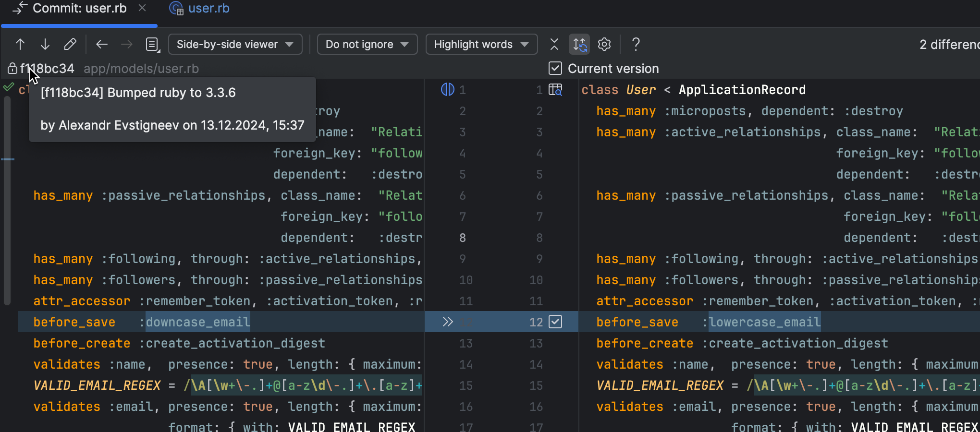This screenshot has height=432, width=980.
Task: Go to previous file with left arrow
Action: (102, 45)
